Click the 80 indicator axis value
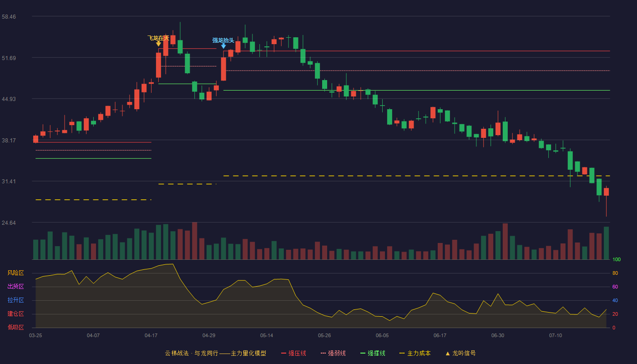Viewport: 637px width, 364px height. [x=615, y=273]
